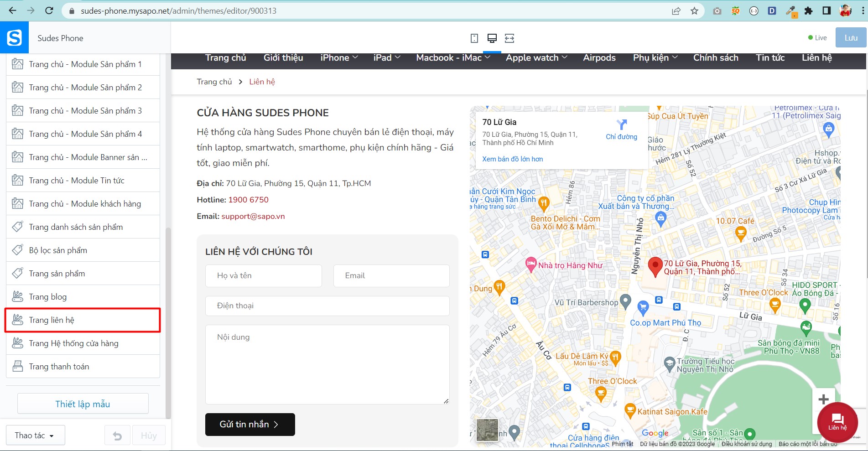
Task: Zoom in the map with plus
Action: click(x=823, y=399)
